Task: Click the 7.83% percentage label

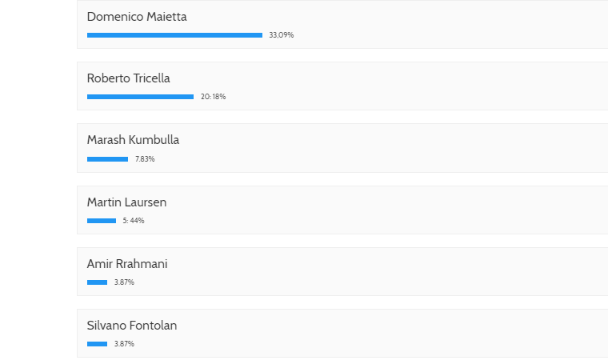Action: [x=145, y=159]
